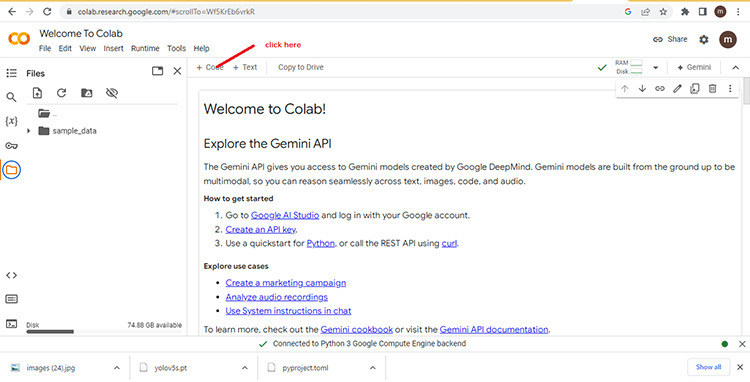Open the curl link

coord(449,243)
